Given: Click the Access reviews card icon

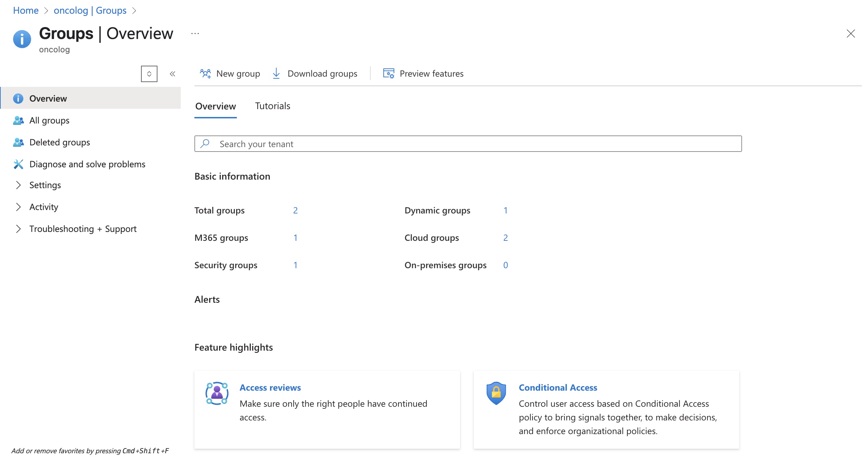Looking at the screenshot, I should click(217, 393).
